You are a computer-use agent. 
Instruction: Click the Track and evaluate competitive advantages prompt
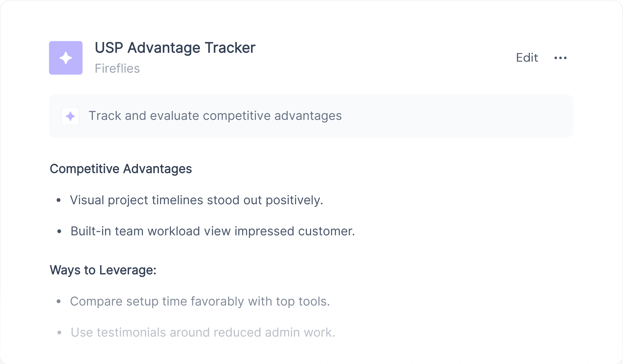[215, 115]
